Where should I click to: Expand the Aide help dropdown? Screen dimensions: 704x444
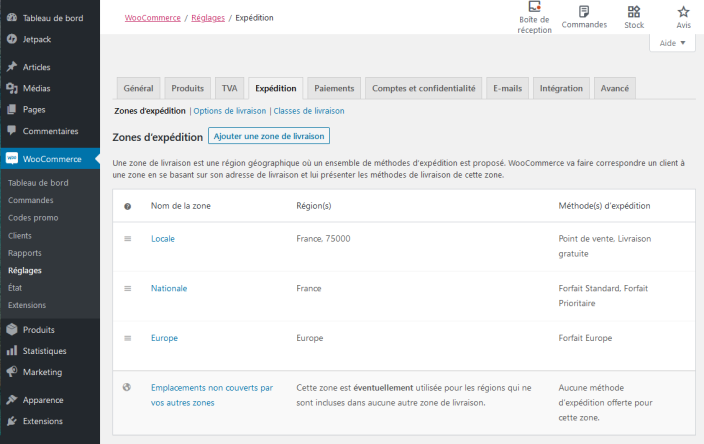point(672,43)
